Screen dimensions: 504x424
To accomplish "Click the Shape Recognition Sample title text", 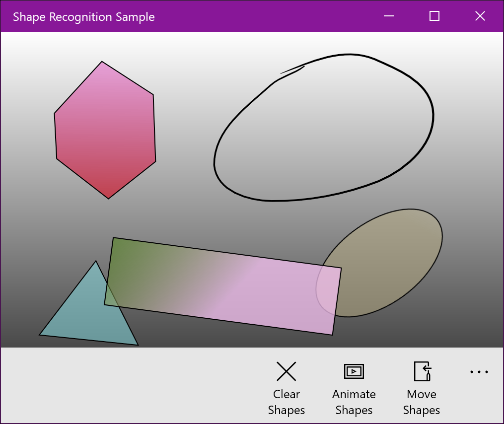I will [x=83, y=16].
